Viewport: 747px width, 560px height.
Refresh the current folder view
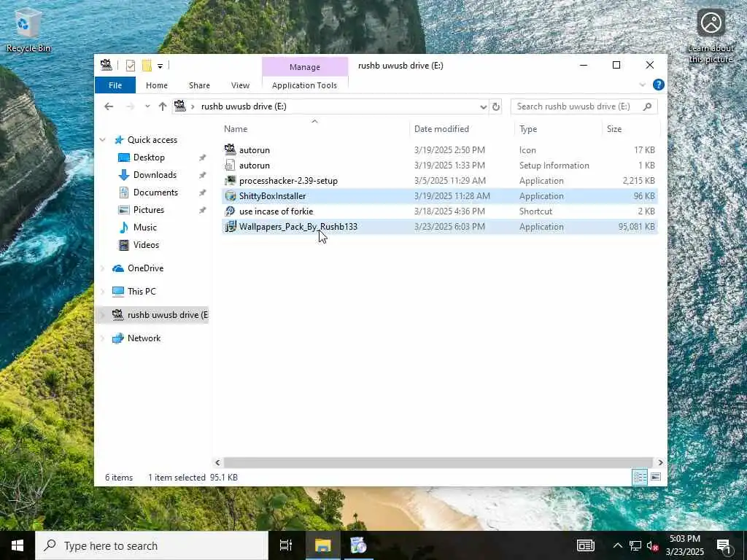[x=495, y=106]
